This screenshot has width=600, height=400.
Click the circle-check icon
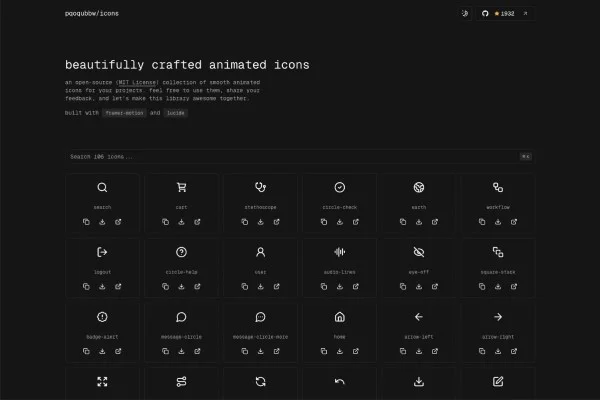339,187
